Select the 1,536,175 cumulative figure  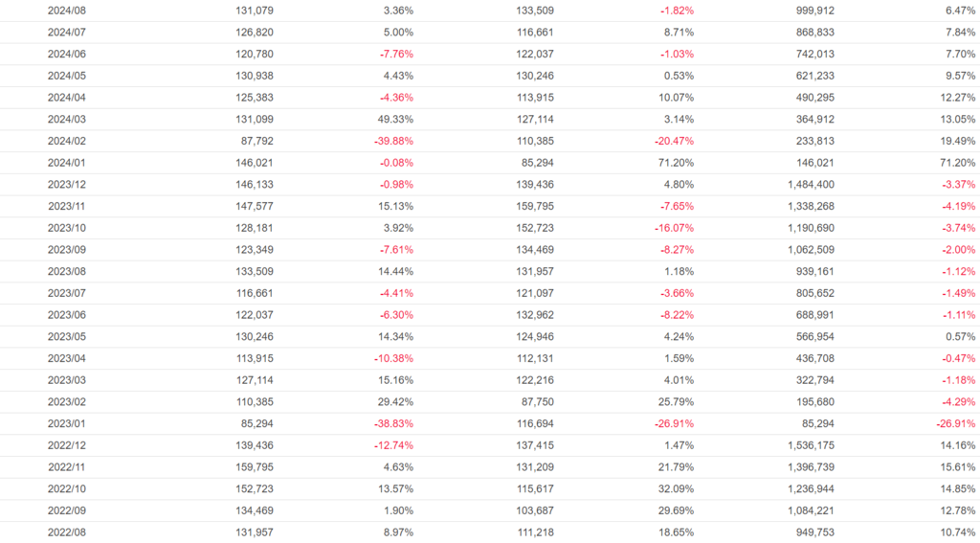click(x=811, y=445)
